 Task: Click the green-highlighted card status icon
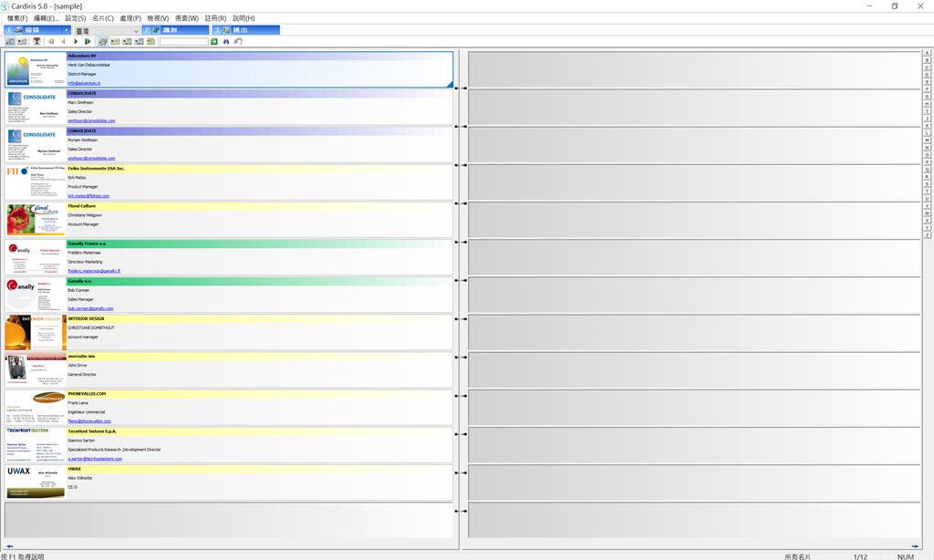coord(127,42)
